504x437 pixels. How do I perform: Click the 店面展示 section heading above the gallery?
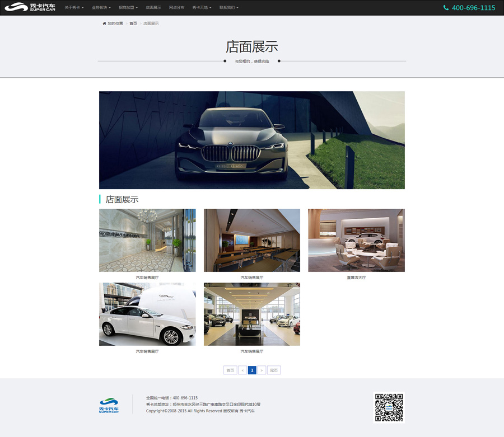click(122, 199)
